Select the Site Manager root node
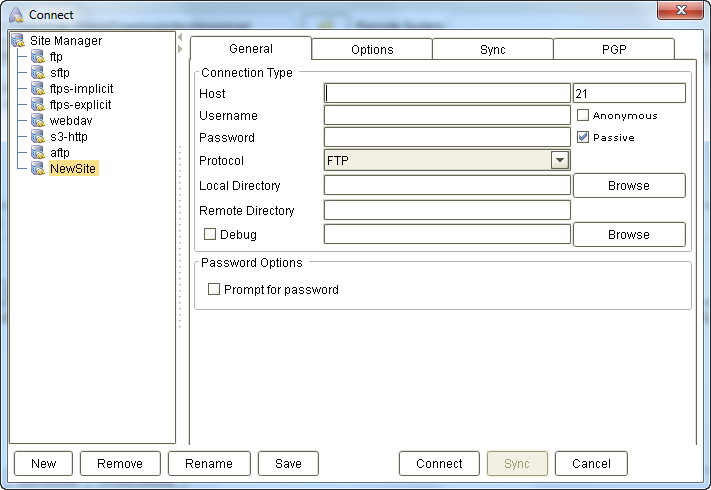The image size is (711, 490). coord(66,40)
